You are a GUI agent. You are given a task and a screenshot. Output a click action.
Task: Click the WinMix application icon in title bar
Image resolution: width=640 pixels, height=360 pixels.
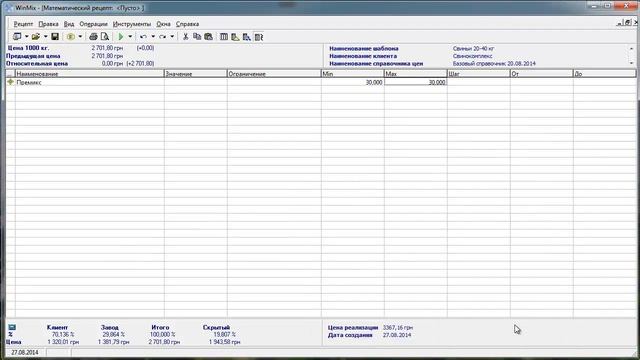coord(8,8)
